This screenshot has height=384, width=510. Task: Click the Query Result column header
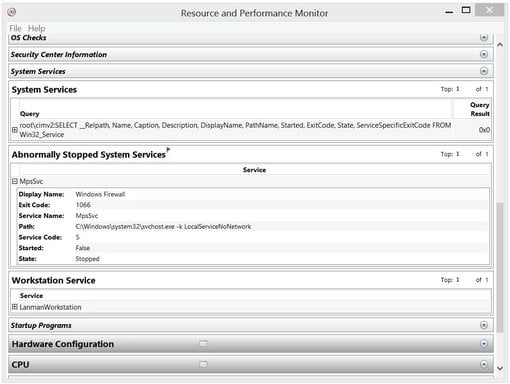pos(480,109)
